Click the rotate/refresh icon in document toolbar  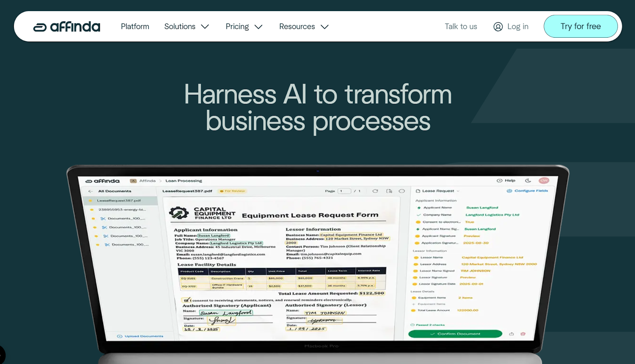coord(375,191)
